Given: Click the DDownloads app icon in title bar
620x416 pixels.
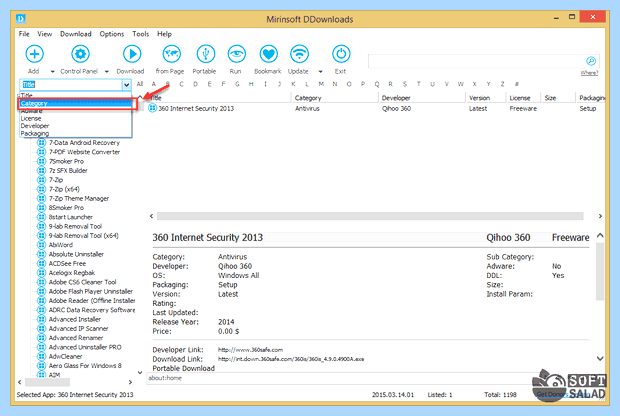Looking at the screenshot, I should pyautogui.click(x=21, y=19).
